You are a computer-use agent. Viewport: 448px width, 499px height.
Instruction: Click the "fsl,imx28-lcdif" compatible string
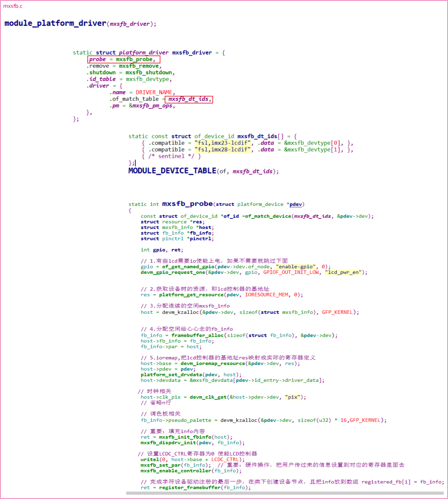[223, 150]
